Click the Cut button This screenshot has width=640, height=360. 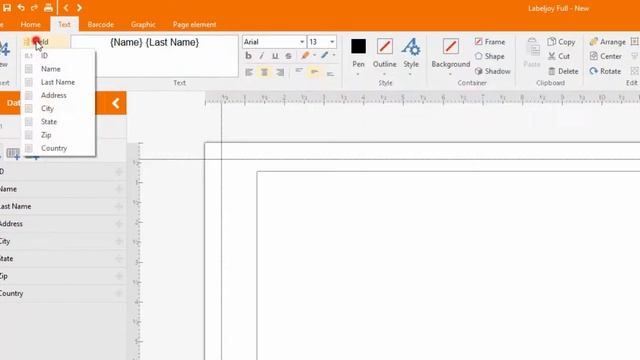tap(559, 56)
